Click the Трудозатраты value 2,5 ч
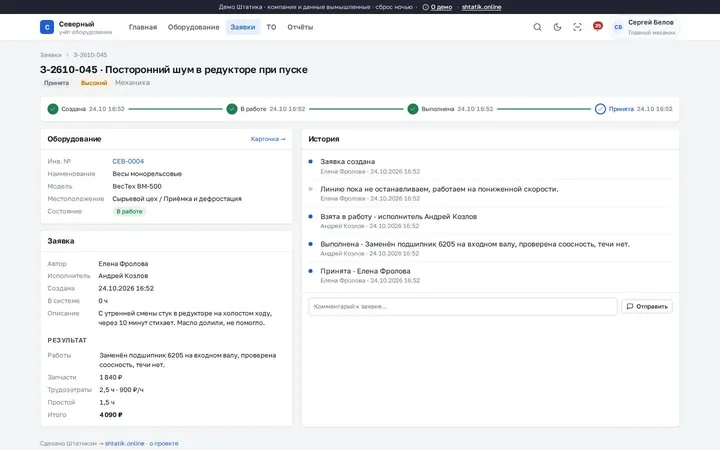Screen dimensions: 720x450 pyautogui.click(x=121, y=390)
